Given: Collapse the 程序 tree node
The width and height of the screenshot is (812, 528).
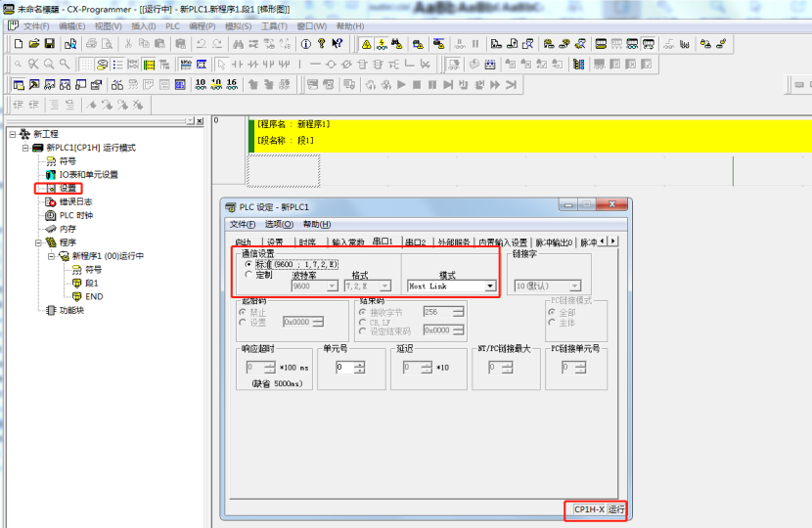Looking at the screenshot, I should (x=39, y=242).
